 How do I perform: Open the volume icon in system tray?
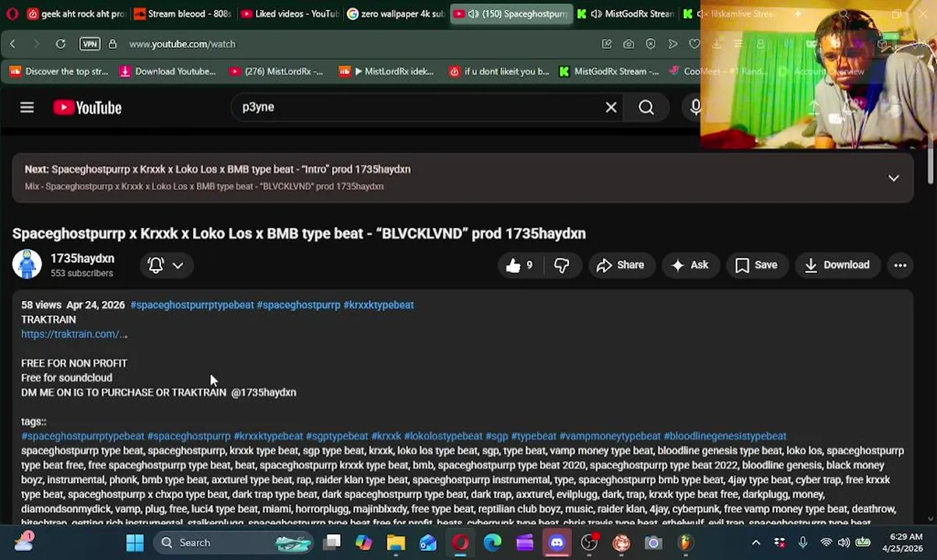click(x=844, y=543)
